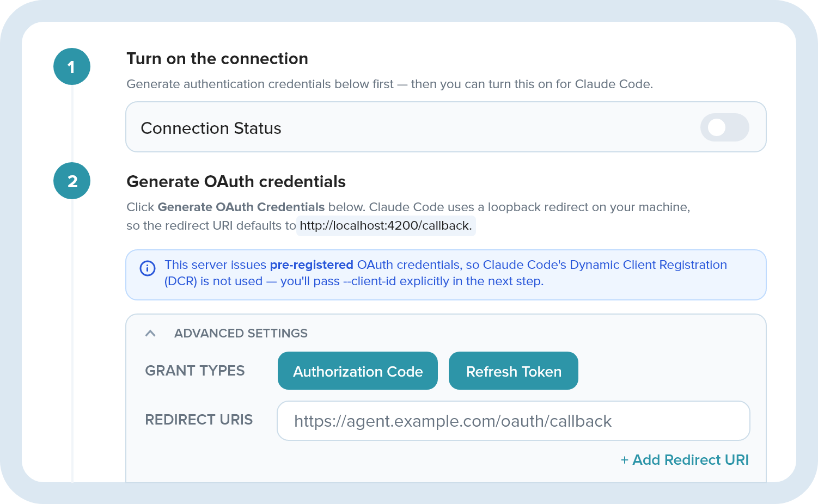The height and width of the screenshot is (504, 818).
Task: Click the Generate OAuth credentials heading
Action: (x=236, y=181)
